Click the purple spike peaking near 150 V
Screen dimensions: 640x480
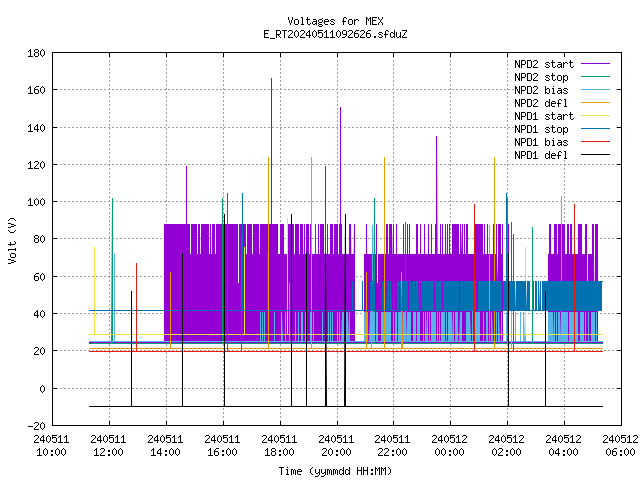pos(340,165)
